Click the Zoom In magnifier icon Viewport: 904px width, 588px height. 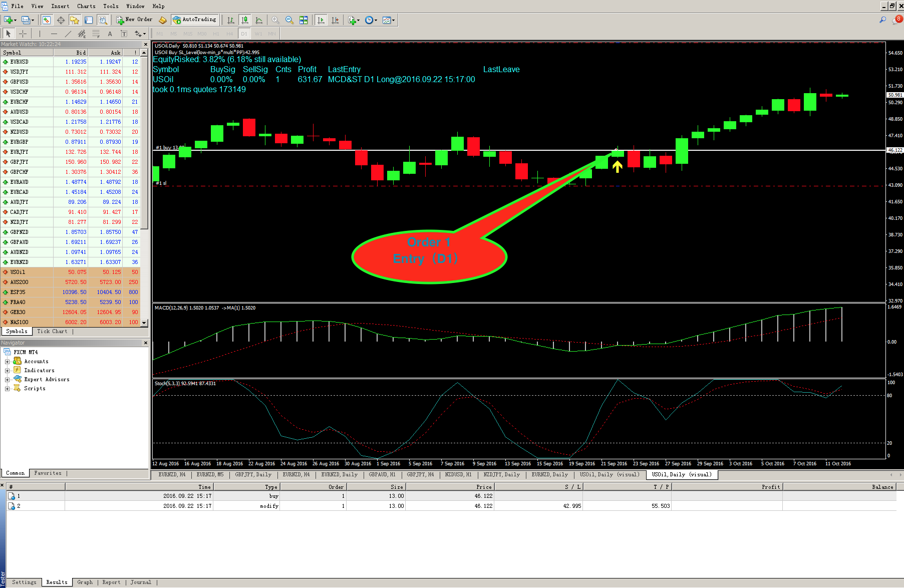pyautogui.click(x=275, y=20)
